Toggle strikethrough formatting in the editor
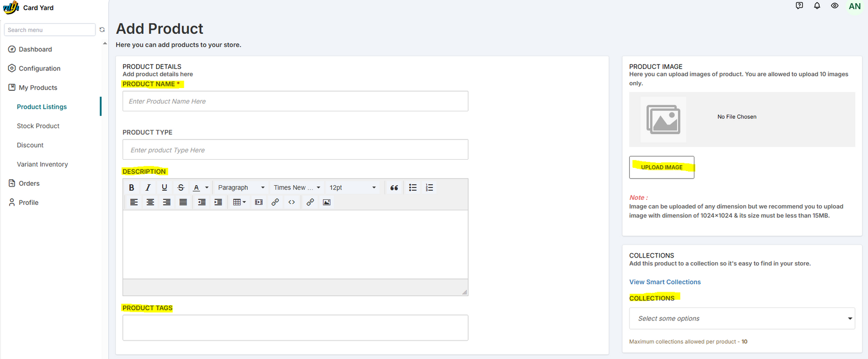The width and height of the screenshot is (868, 359). [181, 187]
